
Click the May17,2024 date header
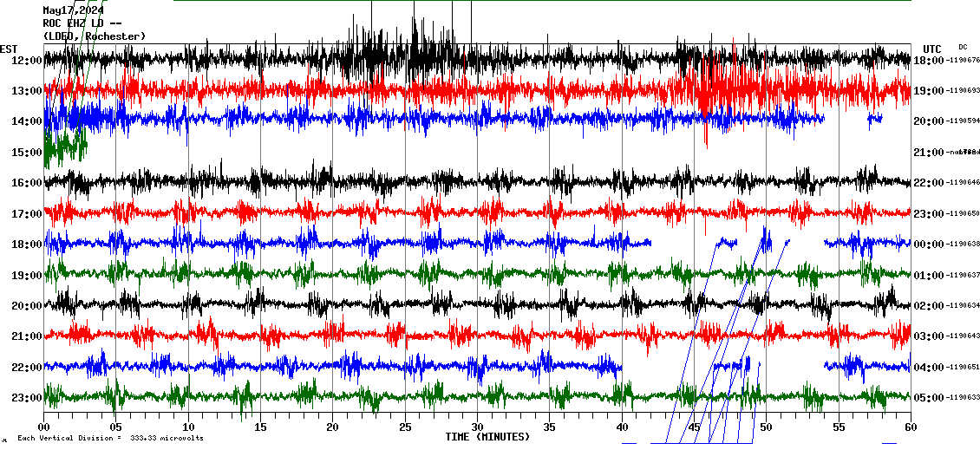click(74, 10)
